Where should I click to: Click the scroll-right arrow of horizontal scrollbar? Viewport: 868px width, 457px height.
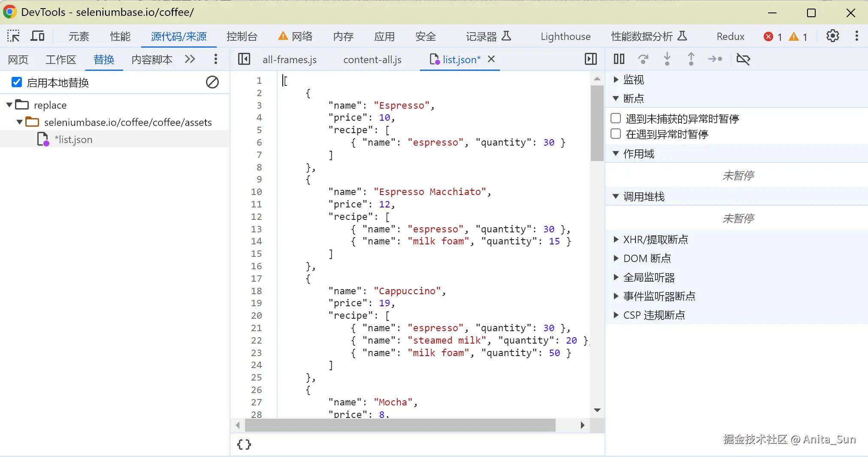pyautogui.click(x=582, y=425)
